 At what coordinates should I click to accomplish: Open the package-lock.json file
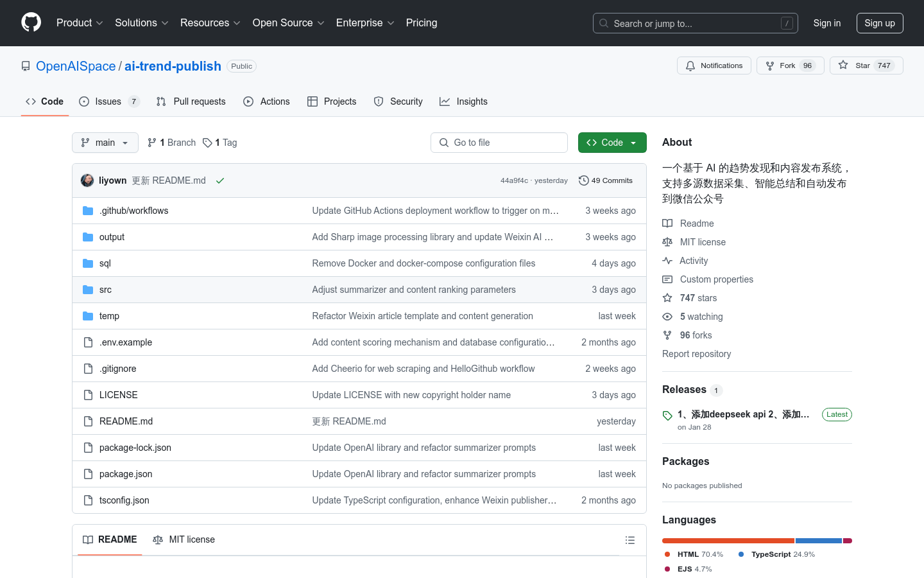pyautogui.click(x=135, y=448)
